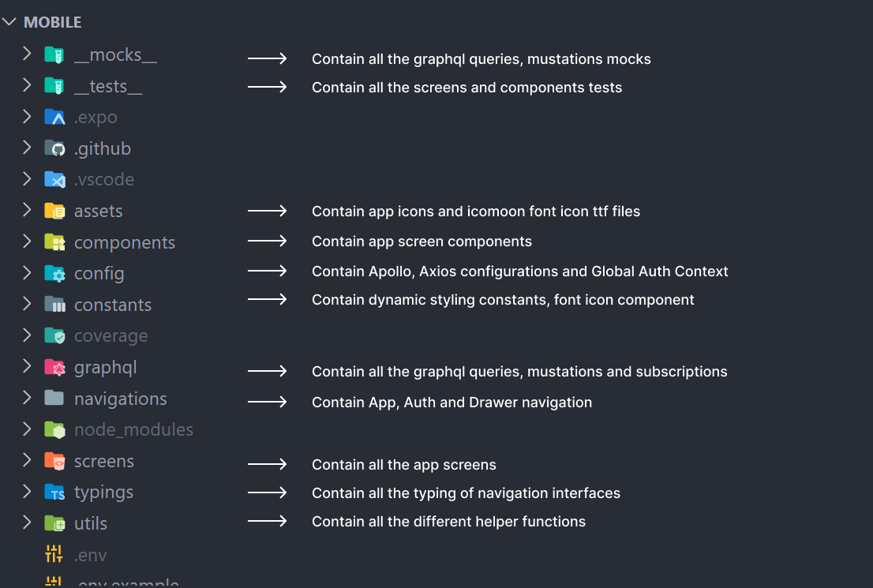Click the graphql folder icon
Screen dimensions: 873x588
pos(54,368)
